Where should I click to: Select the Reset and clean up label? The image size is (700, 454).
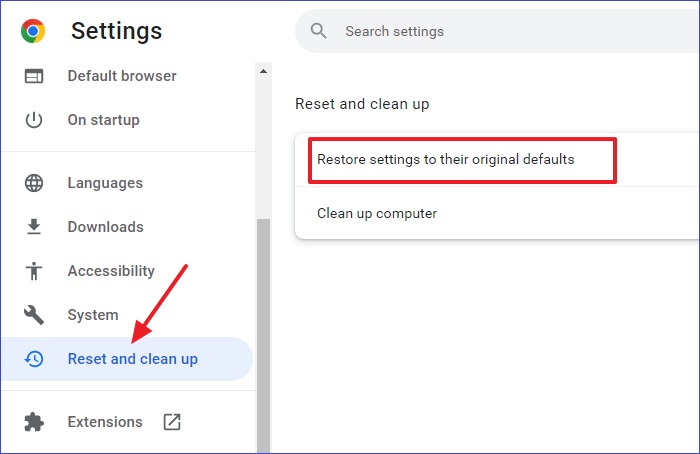[133, 359]
